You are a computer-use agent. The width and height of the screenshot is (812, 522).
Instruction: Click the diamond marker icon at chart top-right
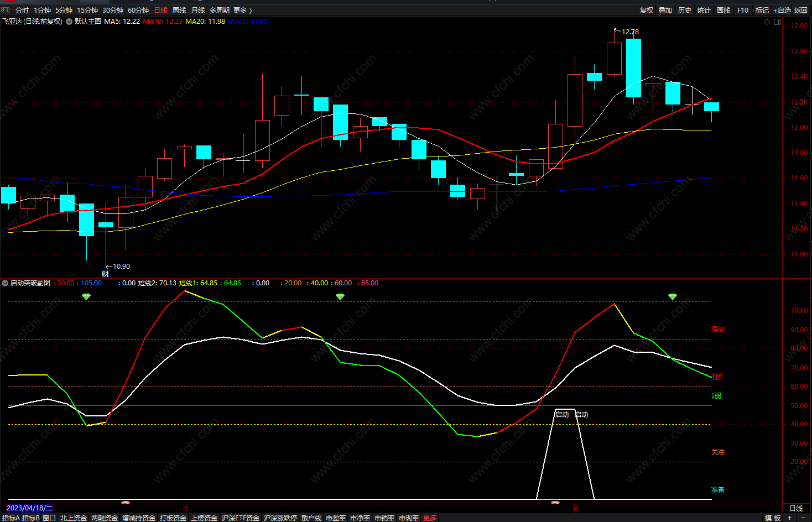point(767,22)
